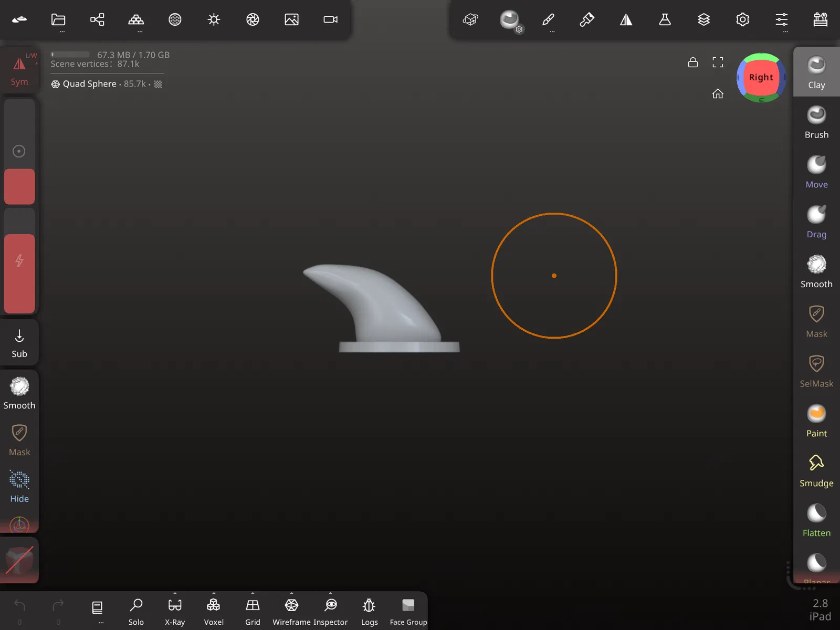Click the "Scene vertices: 87.1k" text

[95, 64]
